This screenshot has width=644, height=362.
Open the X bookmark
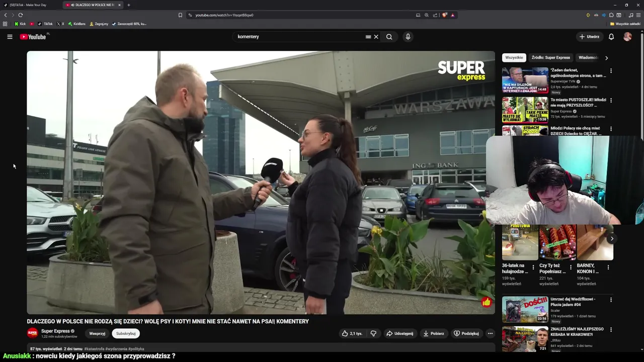(60, 24)
